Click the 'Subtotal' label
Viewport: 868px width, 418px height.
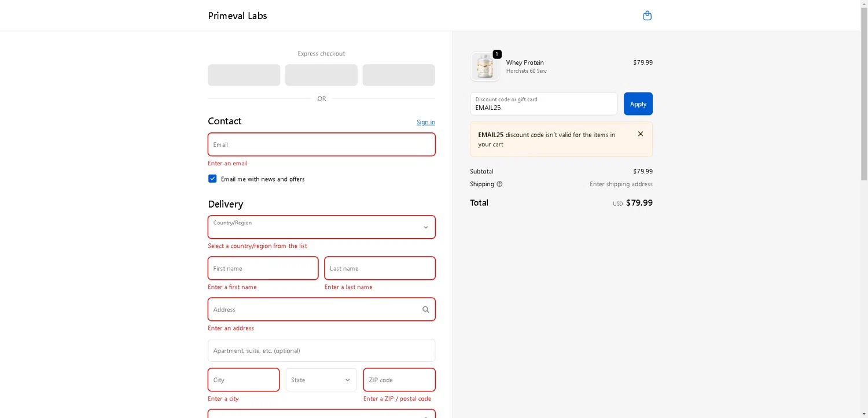481,172
